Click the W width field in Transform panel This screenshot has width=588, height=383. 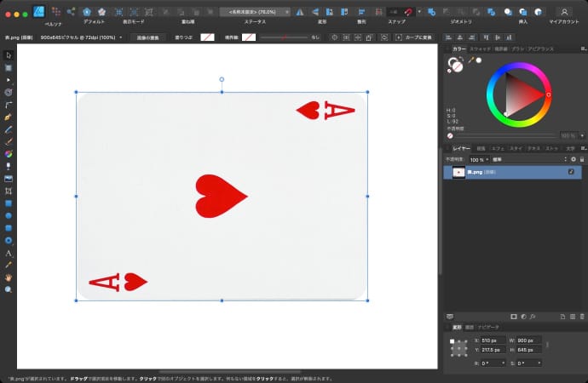(528, 340)
